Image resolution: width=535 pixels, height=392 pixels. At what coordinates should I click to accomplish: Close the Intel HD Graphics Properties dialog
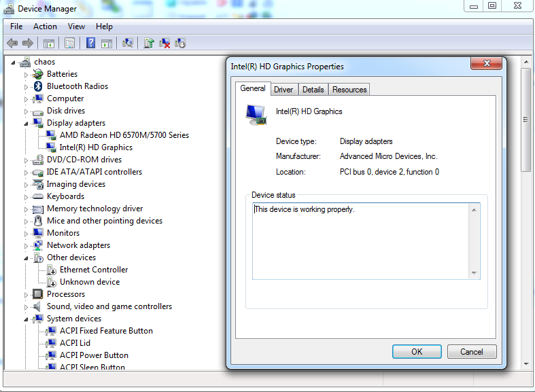point(487,63)
